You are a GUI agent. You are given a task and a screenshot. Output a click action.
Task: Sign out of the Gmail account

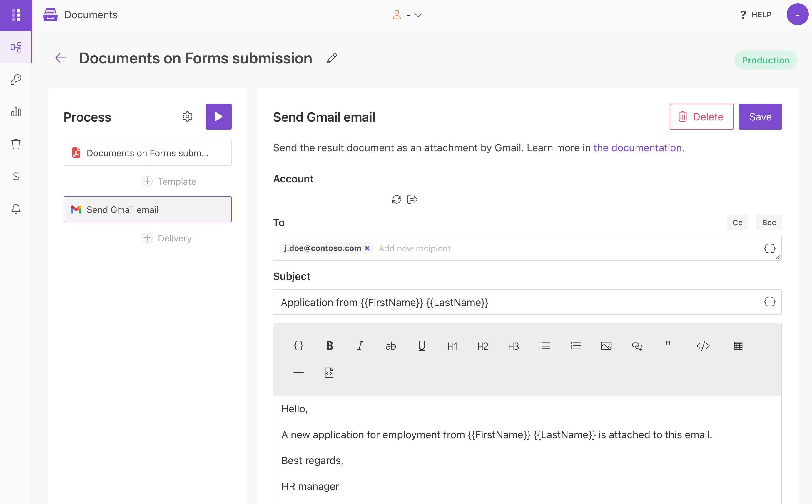click(412, 199)
